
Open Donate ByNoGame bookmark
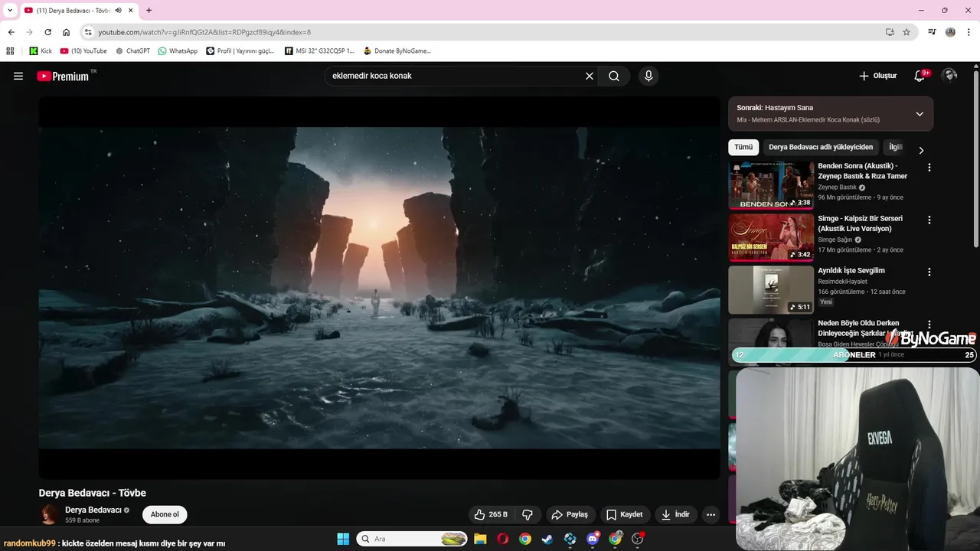coord(397,51)
